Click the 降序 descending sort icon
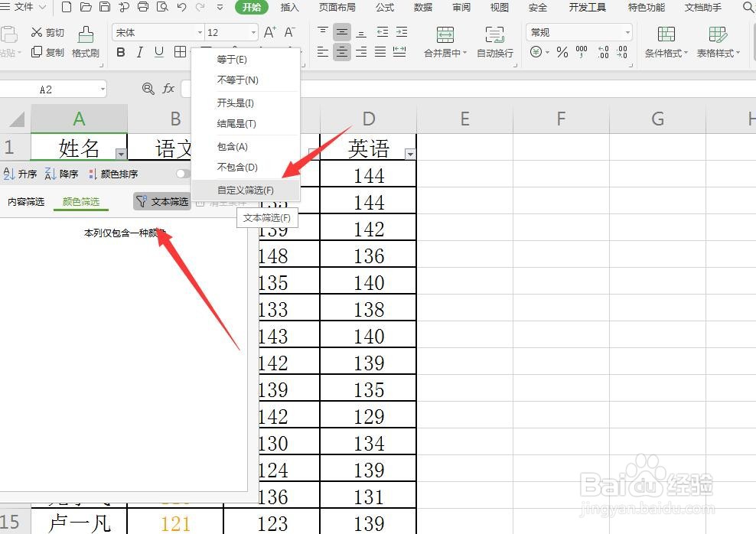Image resolution: width=756 pixels, height=534 pixels. 60,174
